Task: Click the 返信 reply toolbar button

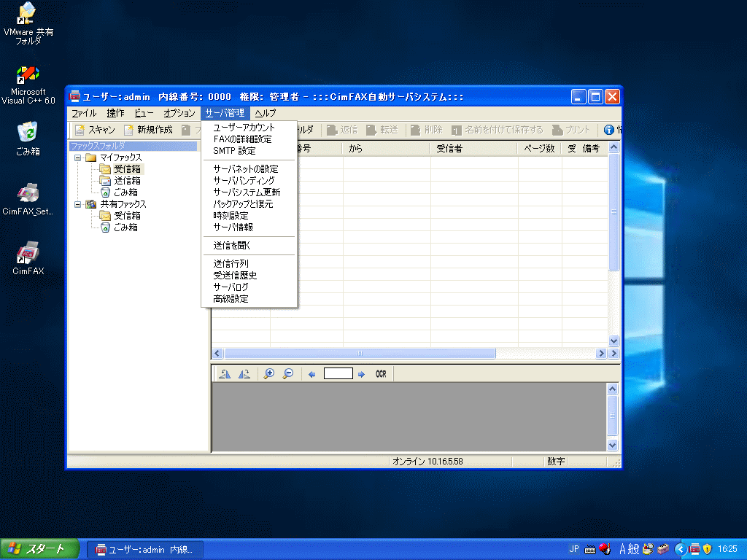Action: point(342,130)
